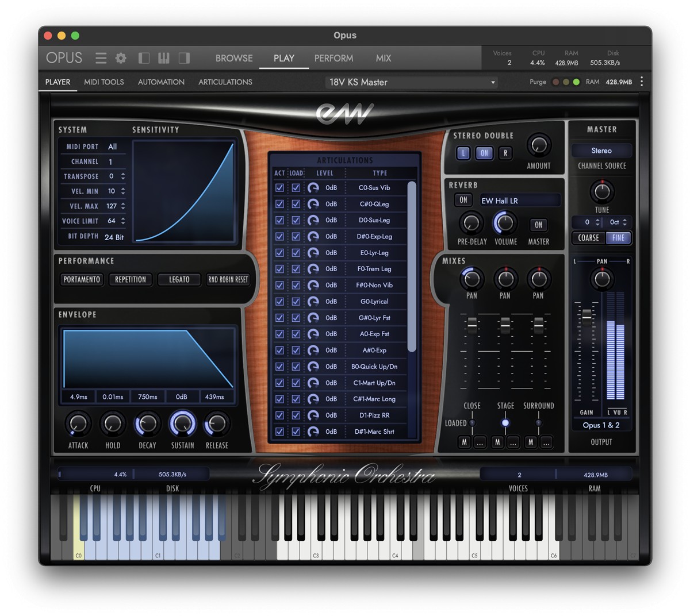Open the 18V KS Master instrument dropdown

pos(411,82)
